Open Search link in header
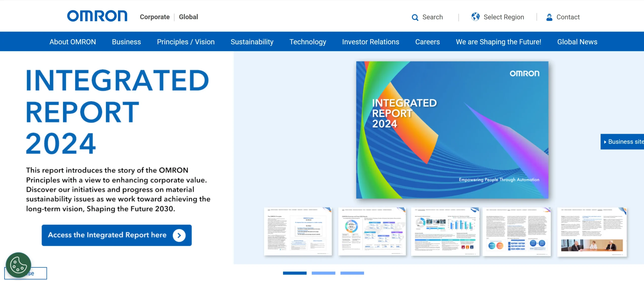This screenshot has height=281, width=644. (x=432, y=17)
